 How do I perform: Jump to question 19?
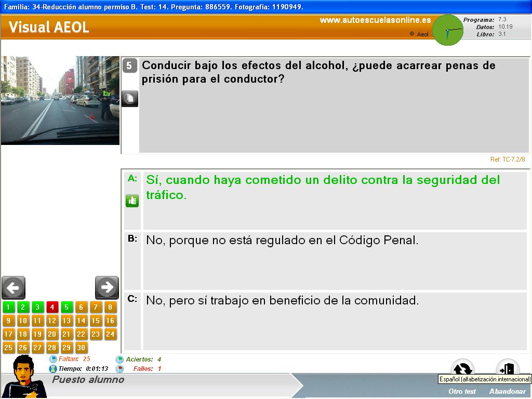37,334
